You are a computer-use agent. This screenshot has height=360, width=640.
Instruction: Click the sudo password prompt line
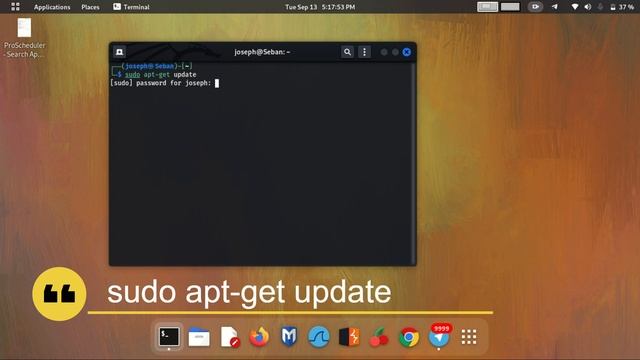165,83
